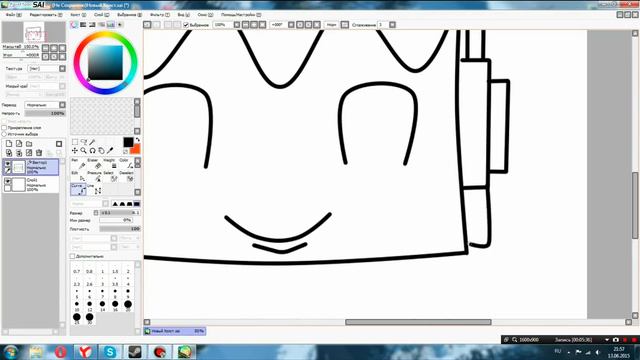
Task: Adjust the Непрозрачность opacity slider
Action: [45, 113]
